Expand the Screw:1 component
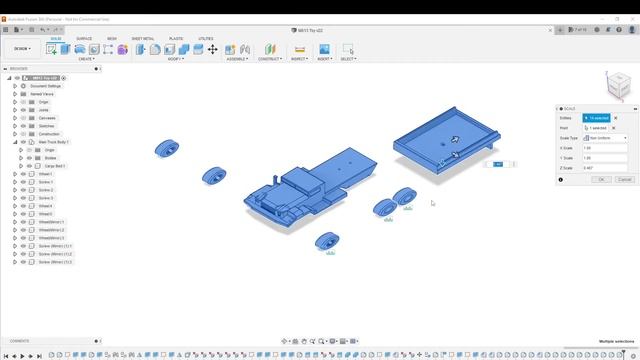 pyautogui.click(x=15, y=182)
